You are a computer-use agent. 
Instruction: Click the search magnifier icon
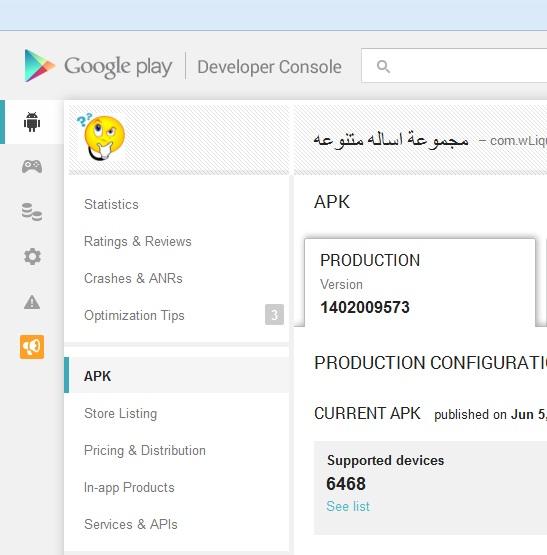point(383,66)
